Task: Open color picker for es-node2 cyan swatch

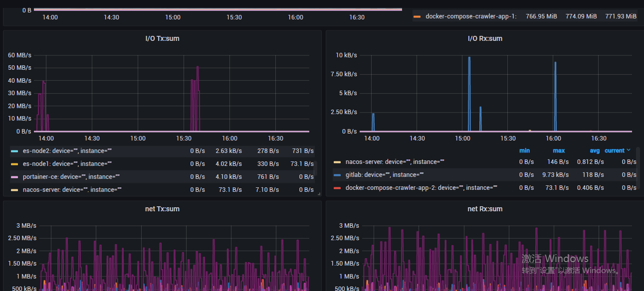Action: [x=14, y=151]
